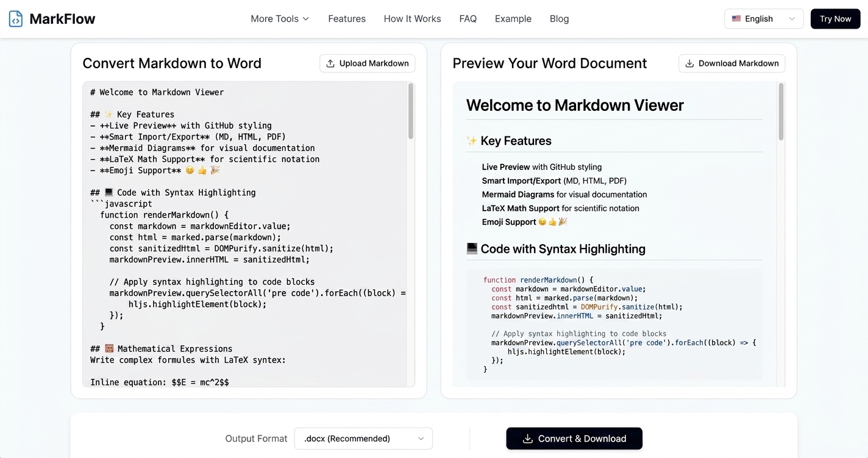Open the More Tools menu
This screenshot has width=868, height=458.
pos(280,19)
